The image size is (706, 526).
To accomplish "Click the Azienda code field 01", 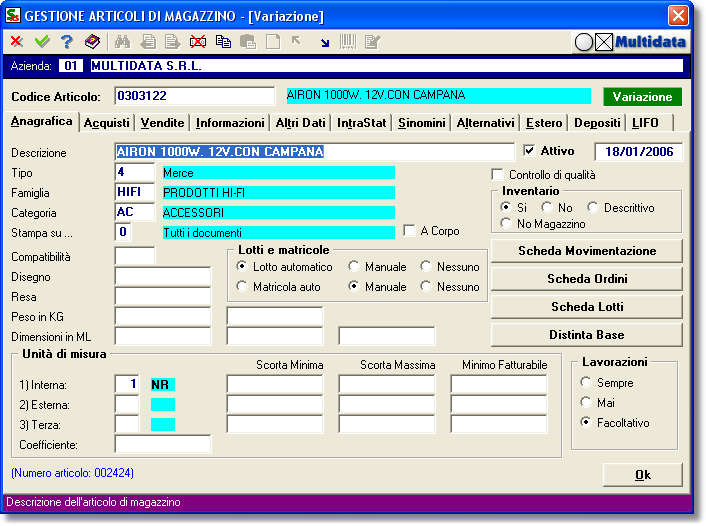I will (x=71, y=66).
